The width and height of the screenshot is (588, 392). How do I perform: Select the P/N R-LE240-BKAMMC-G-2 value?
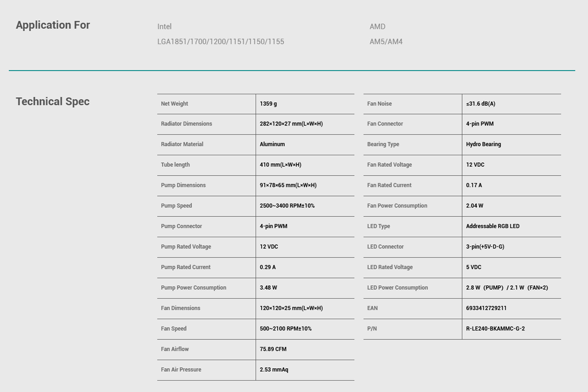coord(495,328)
